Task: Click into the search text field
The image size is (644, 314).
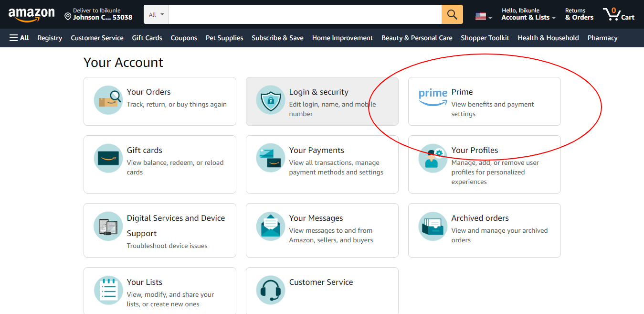Action: point(305,14)
